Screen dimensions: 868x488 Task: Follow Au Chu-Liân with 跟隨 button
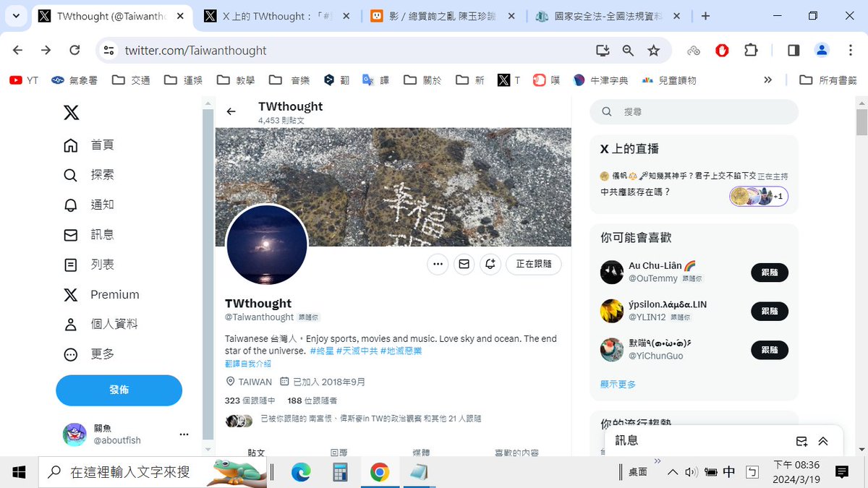tap(770, 273)
